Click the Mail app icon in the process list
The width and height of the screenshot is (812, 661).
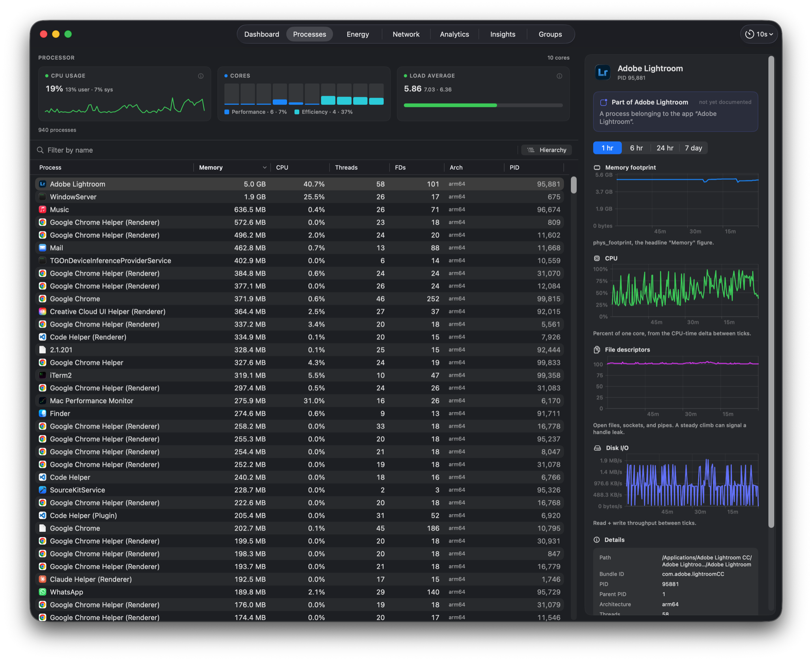click(x=42, y=248)
